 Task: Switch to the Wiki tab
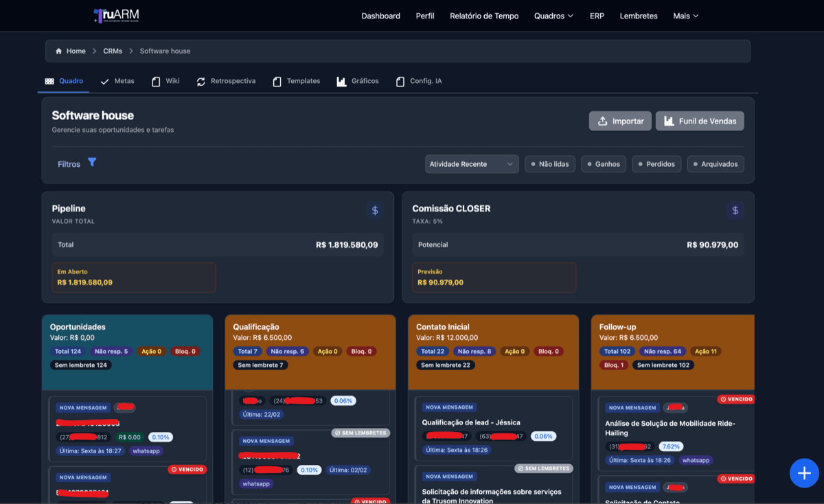click(x=165, y=81)
